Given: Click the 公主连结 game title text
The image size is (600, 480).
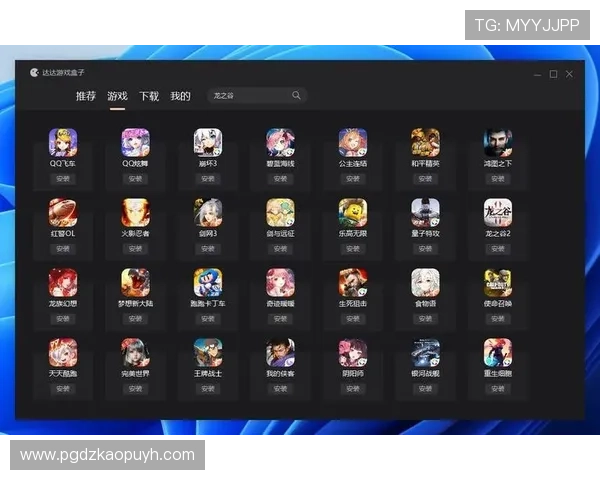Looking at the screenshot, I should 353,163.
